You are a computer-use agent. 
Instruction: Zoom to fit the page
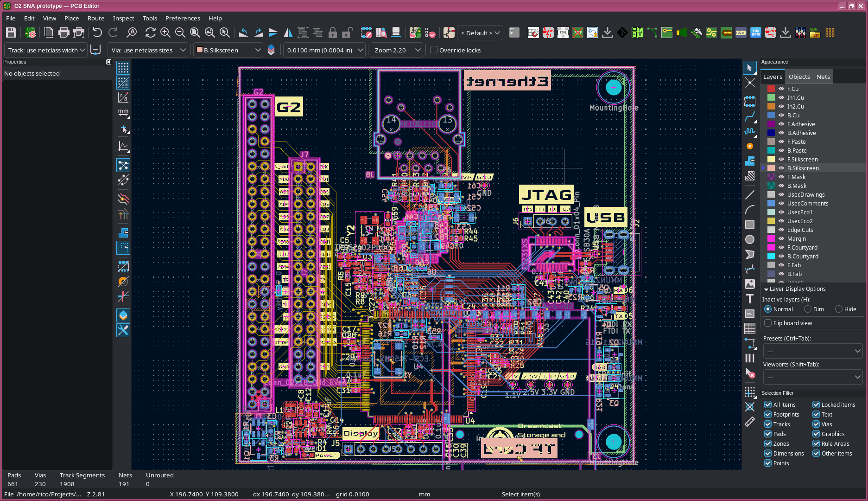click(x=195, y=32)
